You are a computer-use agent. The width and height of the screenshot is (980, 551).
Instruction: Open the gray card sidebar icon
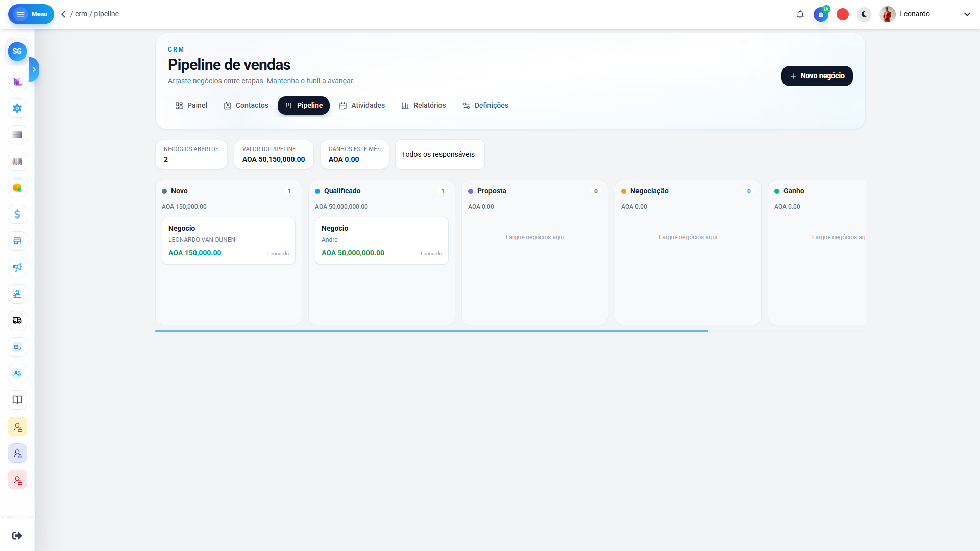pyautogui.click(x=17, y=135)
